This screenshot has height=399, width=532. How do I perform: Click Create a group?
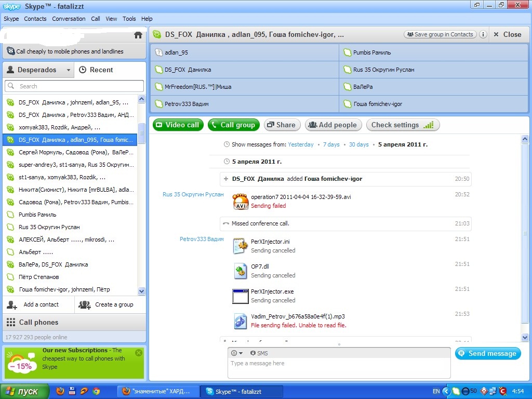pos(110,304)
